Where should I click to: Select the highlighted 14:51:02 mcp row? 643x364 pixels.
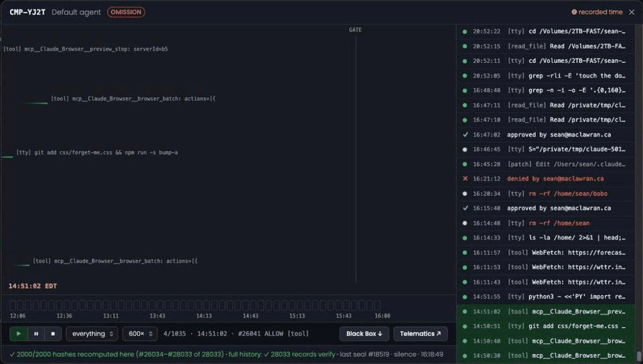pos(545,312)
